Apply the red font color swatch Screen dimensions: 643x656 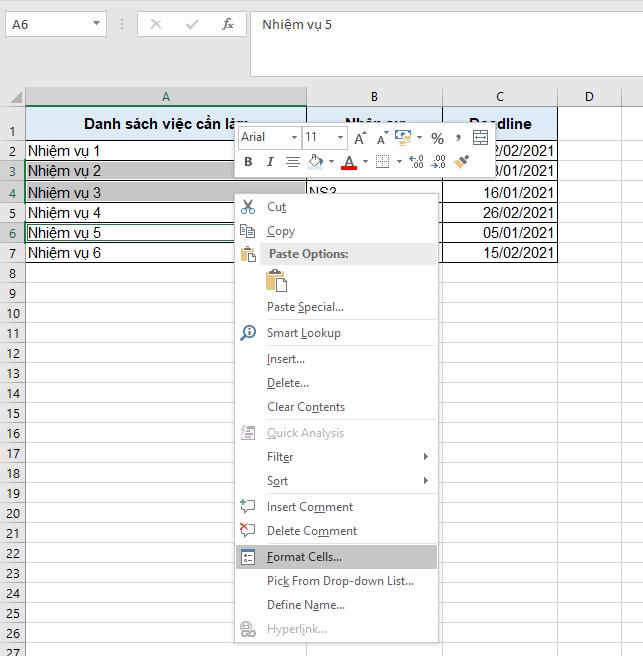pyautogui.click(x=349, y=162)
